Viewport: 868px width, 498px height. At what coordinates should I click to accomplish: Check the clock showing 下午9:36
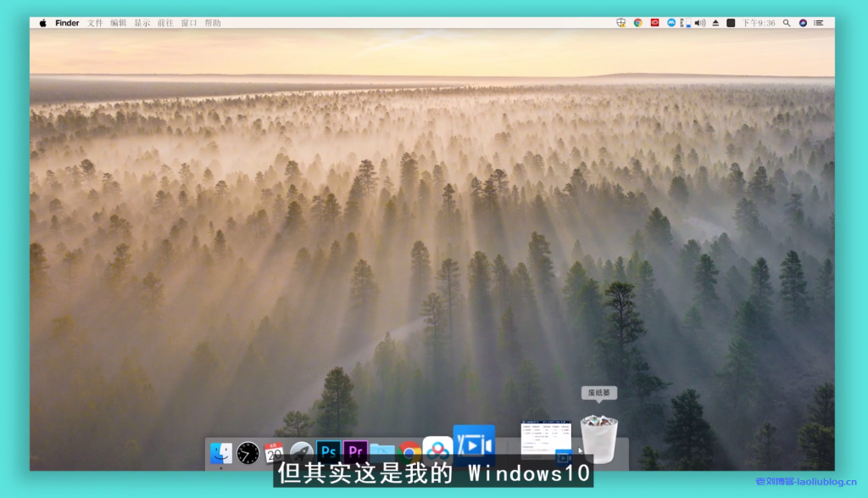[x=759, y=22]
